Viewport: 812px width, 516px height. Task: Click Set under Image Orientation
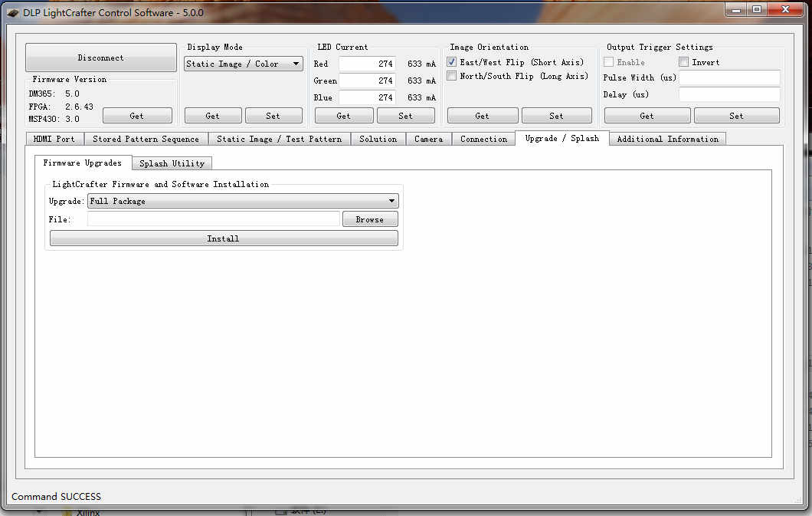tap(557, 116)
